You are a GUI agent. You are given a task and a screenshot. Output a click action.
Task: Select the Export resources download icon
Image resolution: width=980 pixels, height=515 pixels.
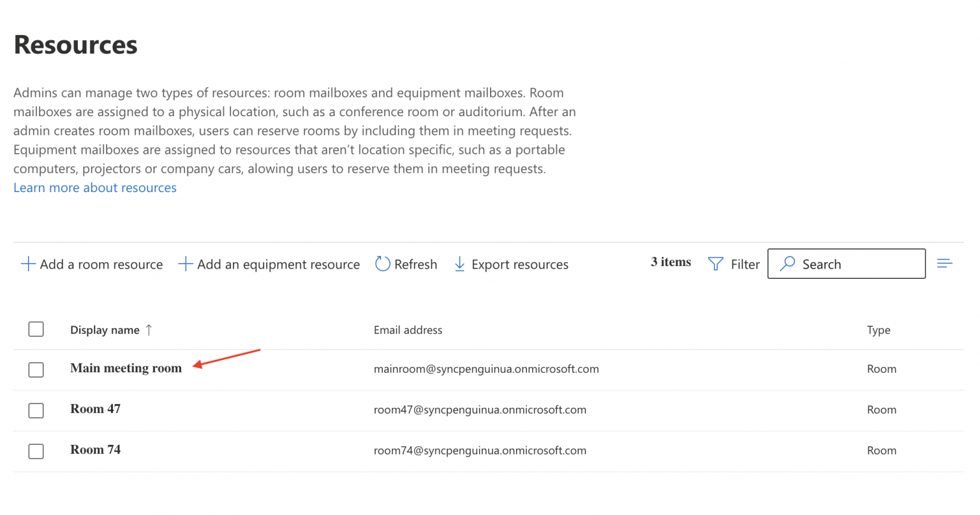coord(460,264)
